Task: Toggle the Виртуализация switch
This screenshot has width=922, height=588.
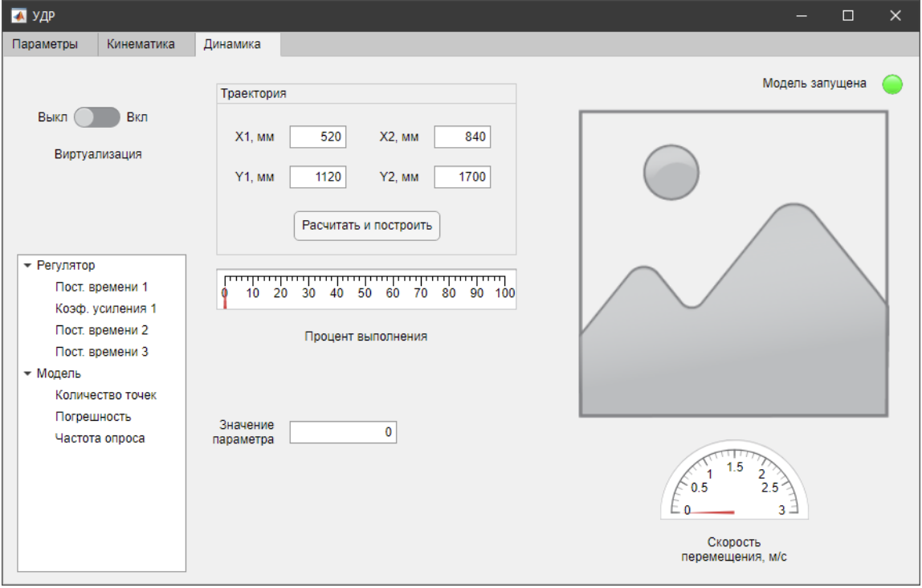Action: click(97, 117)
